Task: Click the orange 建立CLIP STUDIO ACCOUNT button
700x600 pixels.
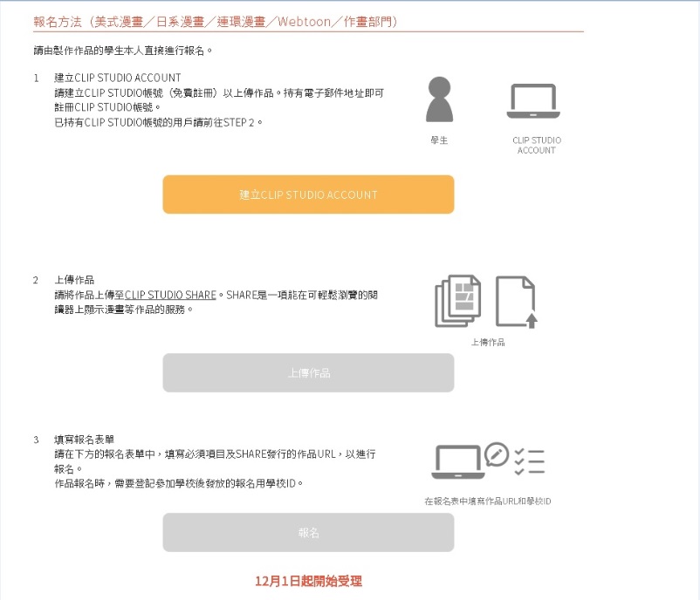Action: coord(308,194)
